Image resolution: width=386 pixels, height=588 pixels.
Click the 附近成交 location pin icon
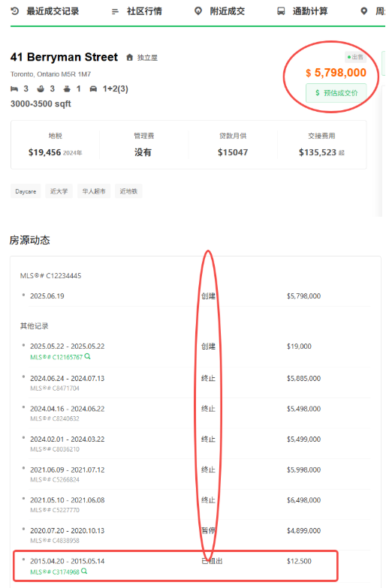pyautogui.click(x=198, y=11)
